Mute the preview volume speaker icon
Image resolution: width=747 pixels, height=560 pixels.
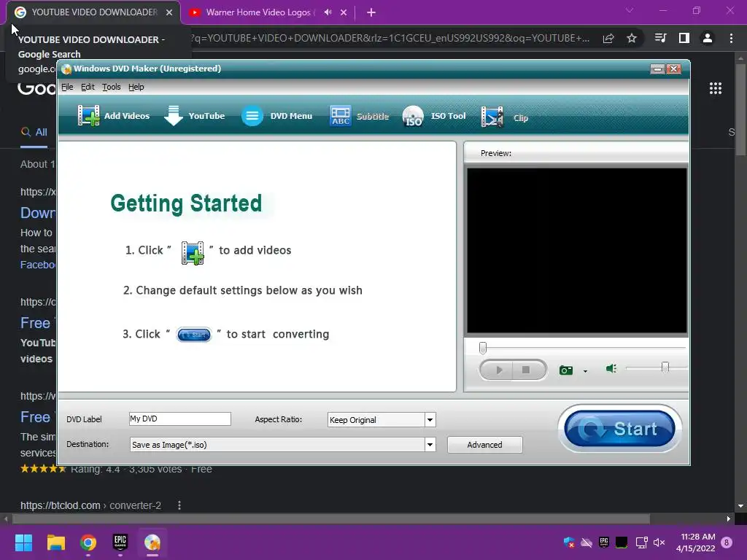611,368
